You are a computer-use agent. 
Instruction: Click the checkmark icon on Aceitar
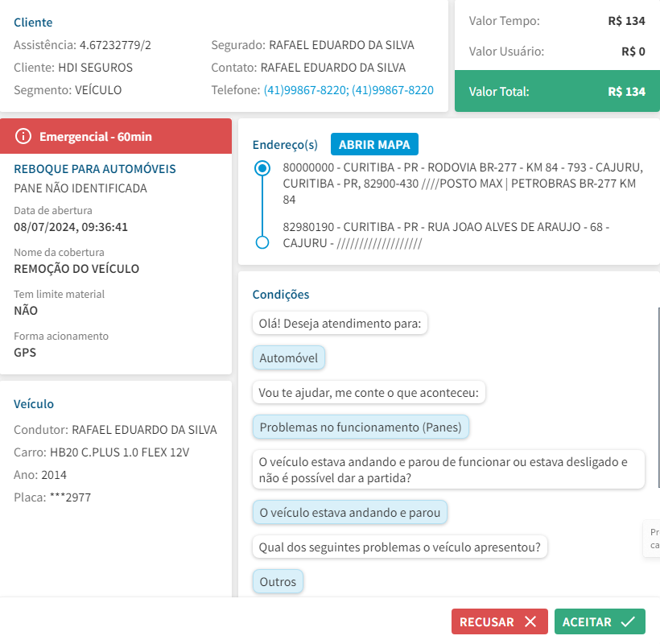[628, 621]
